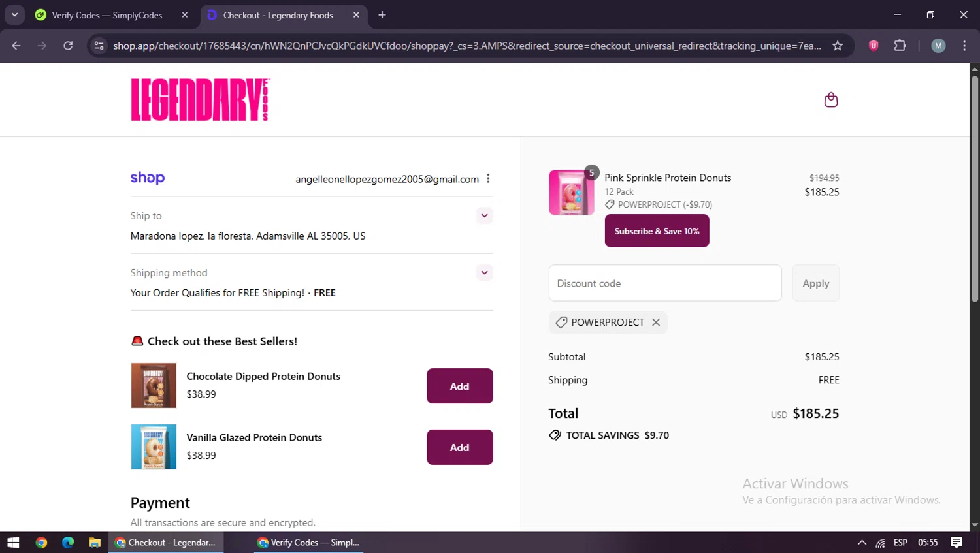Click the browser address bar URL

pyautogui.click(x=466, y=46)
